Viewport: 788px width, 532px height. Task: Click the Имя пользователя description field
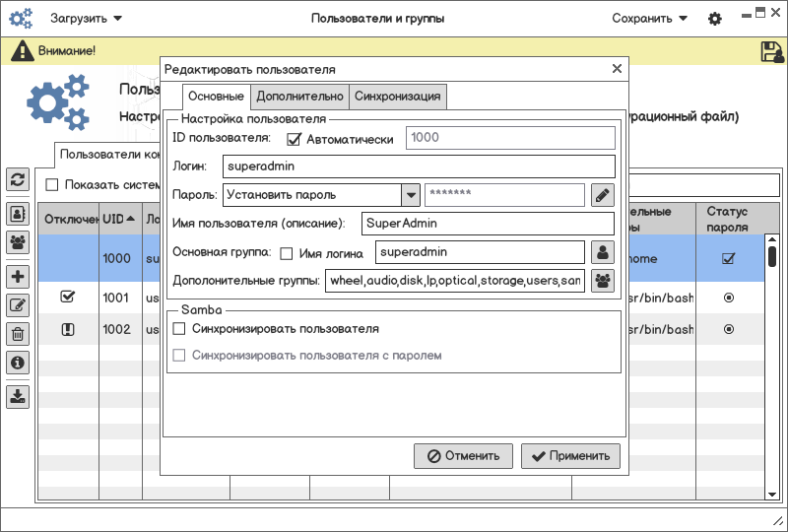point(488,224)
